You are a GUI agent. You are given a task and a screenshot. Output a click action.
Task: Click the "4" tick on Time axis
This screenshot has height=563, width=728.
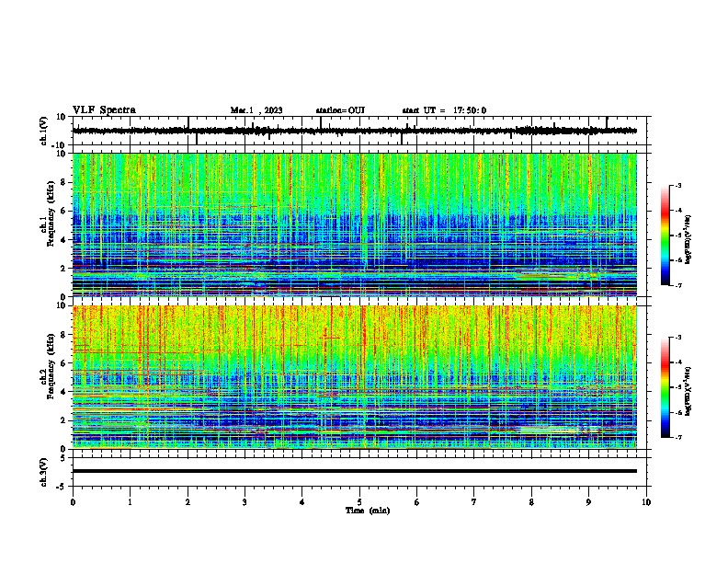[x=302, y=502]
